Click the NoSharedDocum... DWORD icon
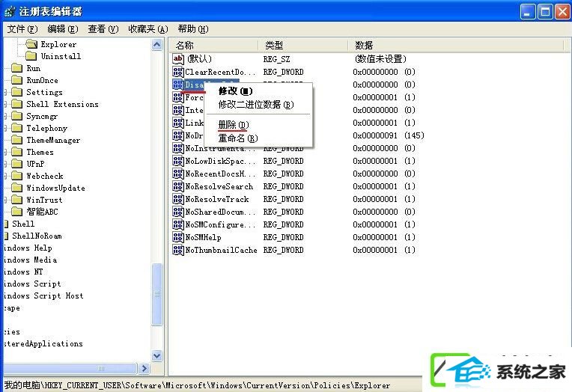The height and width of the screenshot is (392, 572). [178, 212]
